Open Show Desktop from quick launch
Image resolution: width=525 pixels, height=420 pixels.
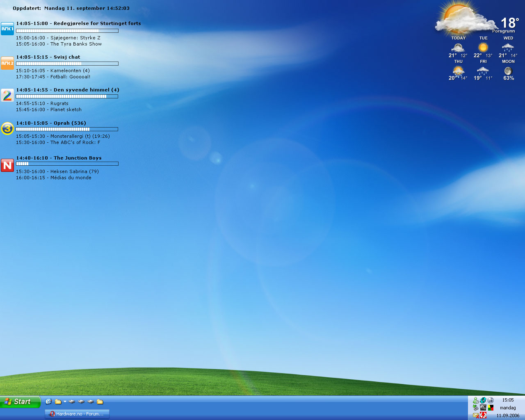[48, 402]
